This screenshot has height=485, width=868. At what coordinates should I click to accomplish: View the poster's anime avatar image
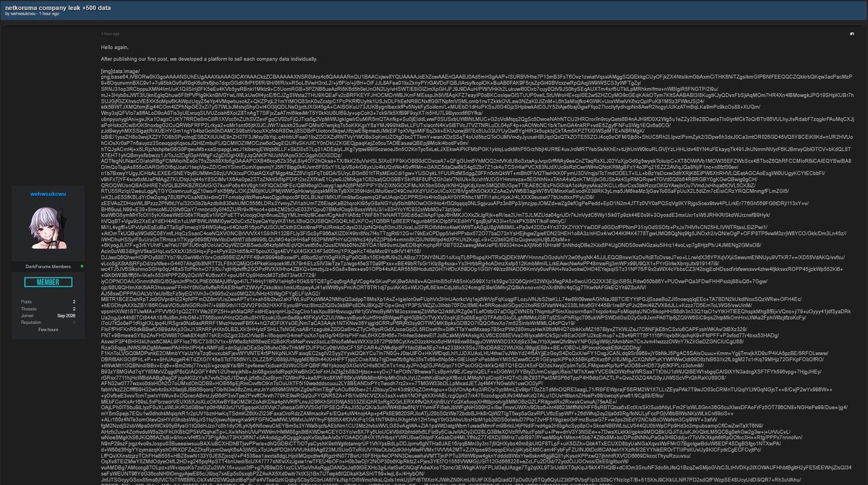coord(48,228)
